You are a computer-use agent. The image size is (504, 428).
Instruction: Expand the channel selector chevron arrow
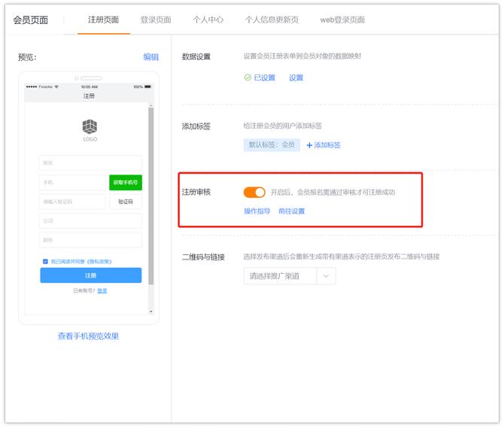pos(326,276)
